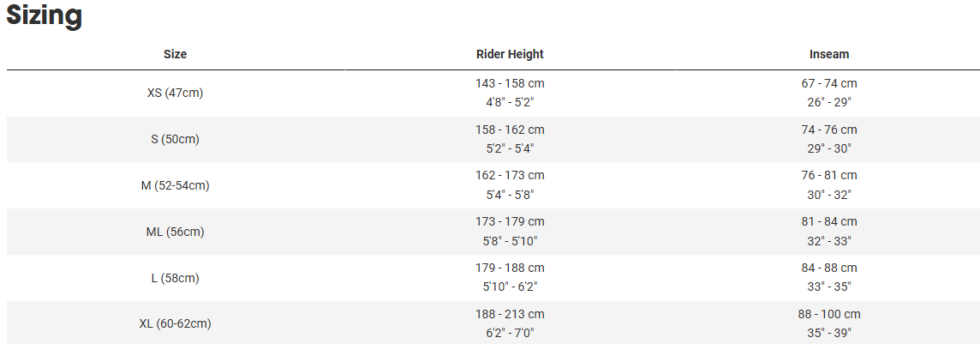
Task: Click the Inseam column header
Action: point(829,54)
